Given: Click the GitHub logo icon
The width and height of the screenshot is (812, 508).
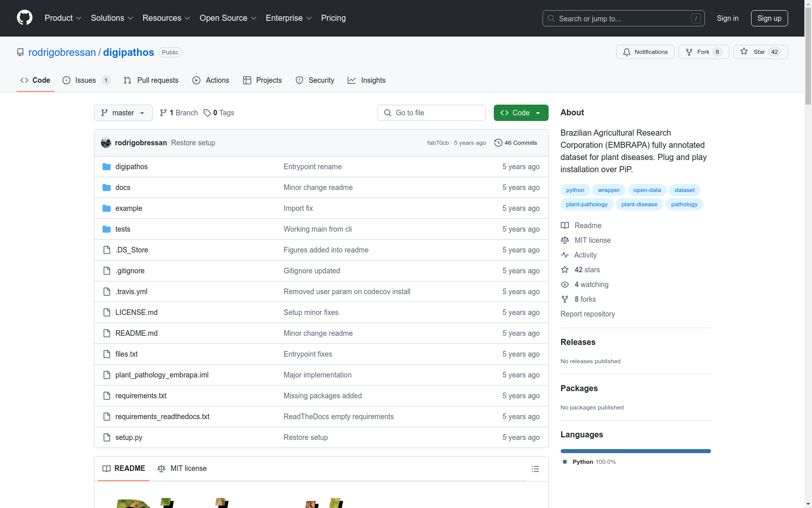Looking at the screenshot, I should tap(24, 18).
